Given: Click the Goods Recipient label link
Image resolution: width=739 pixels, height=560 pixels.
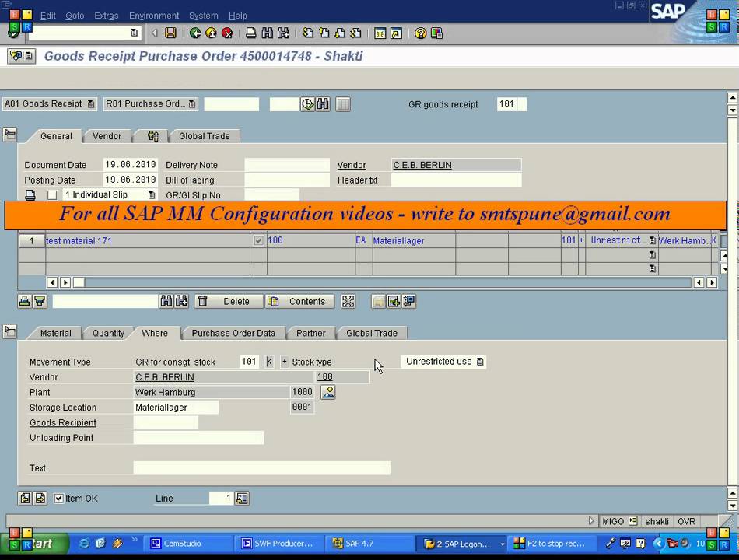Looking at the screenshot, I should coord(63,423).
